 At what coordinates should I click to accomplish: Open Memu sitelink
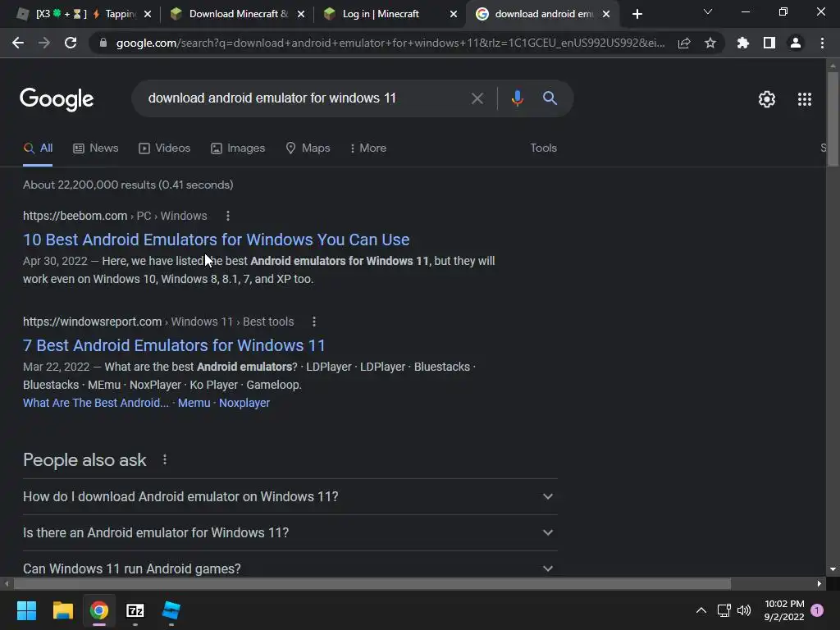click(194, 403)
